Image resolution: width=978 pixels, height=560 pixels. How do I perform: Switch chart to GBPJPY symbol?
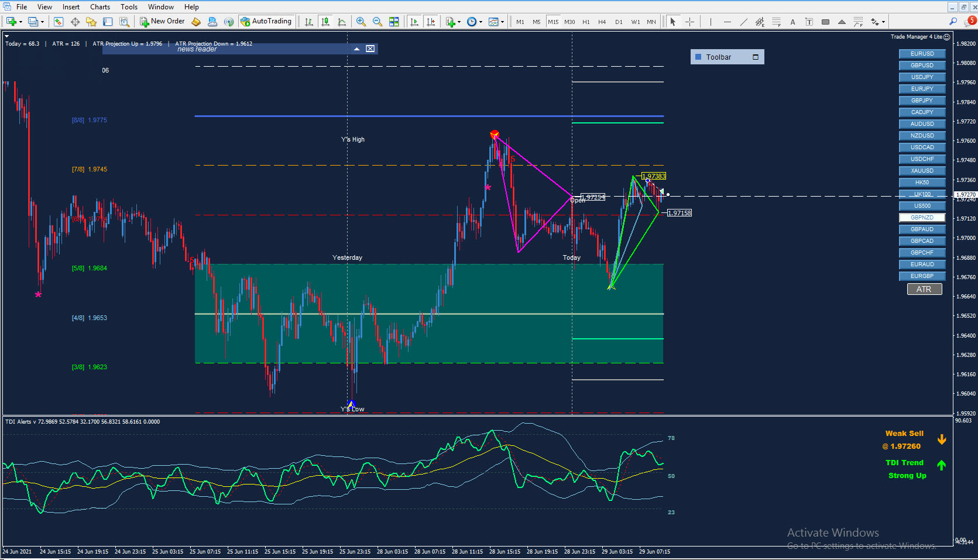click(x=922, y=101)
